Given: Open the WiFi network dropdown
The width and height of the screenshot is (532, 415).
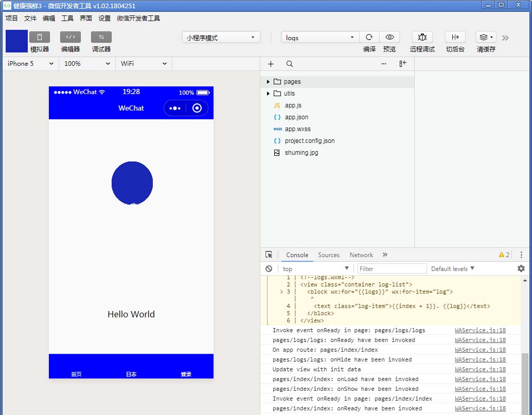Looking at the screenshot, I should (x=144, y=63).
